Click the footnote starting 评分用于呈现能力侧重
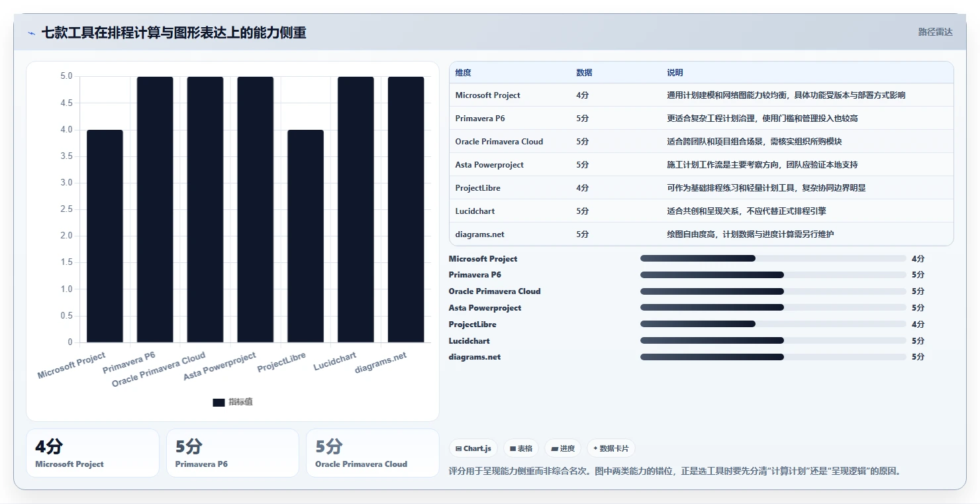Image resolution: width=980 pixels, height=504 pixels. click(675, 472)
